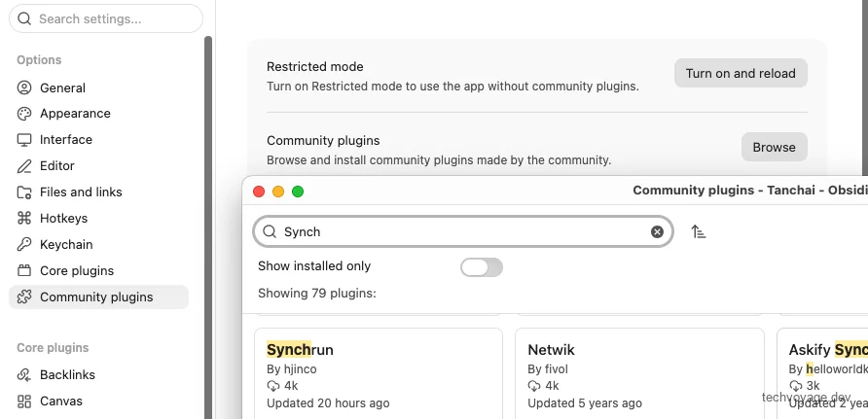868x419 pixels.
Task: Close the Community plugins browser window
Action: (259, 192)
